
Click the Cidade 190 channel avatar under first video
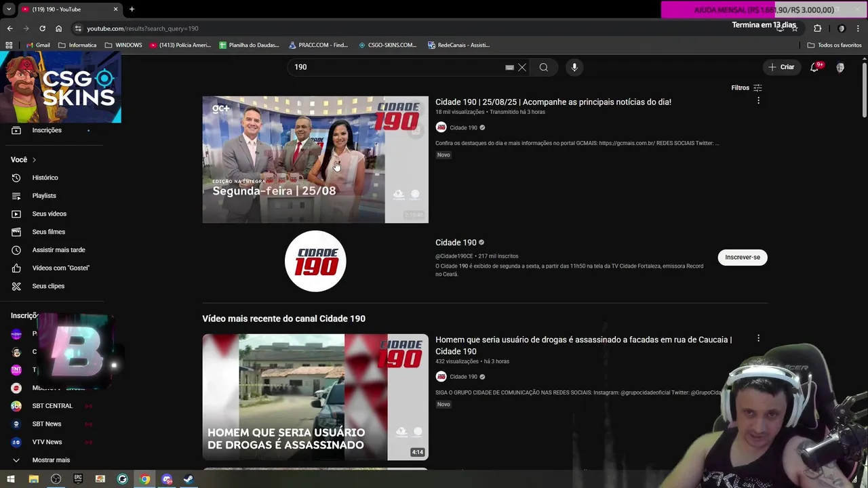[x=441, y=127]
